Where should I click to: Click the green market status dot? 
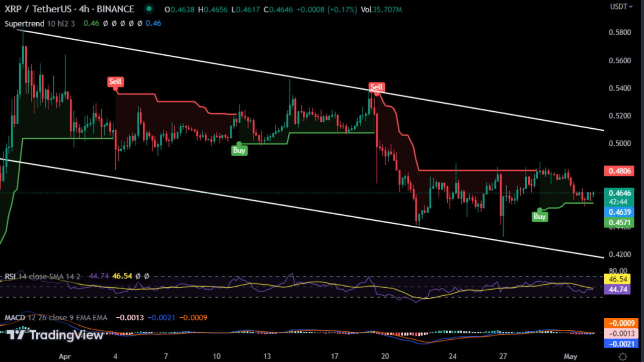[x=148, y=9]
